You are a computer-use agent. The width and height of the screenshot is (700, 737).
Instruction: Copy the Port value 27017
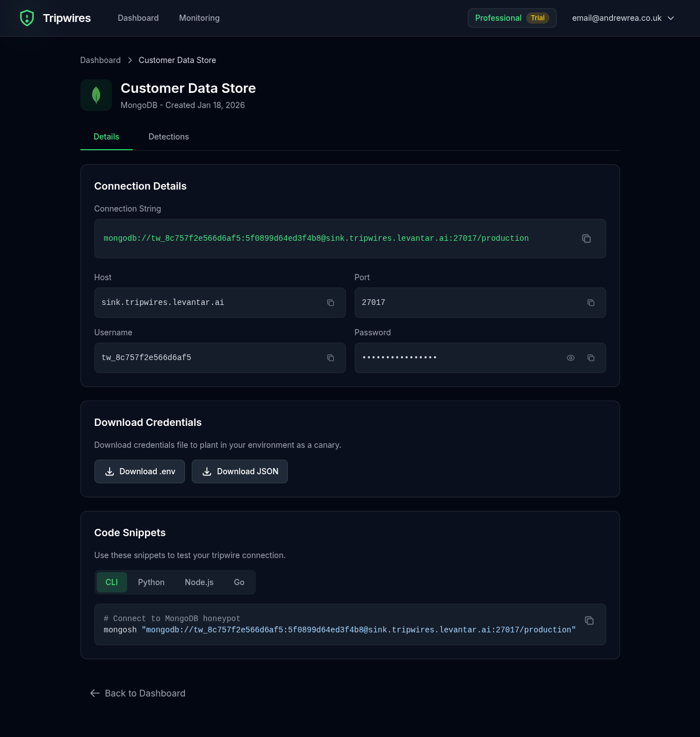(591, 303)
